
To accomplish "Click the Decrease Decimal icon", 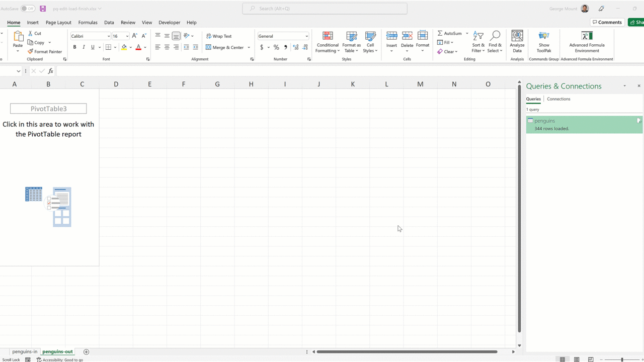I will coord(305,47).
